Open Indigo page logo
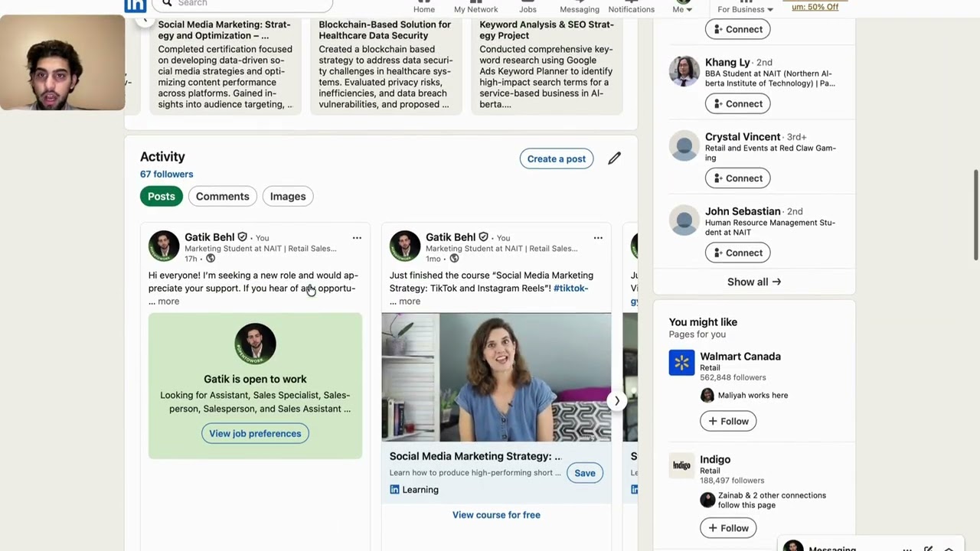Image resolution: width=980 pixels, height=551 pixels. pyautogui.click(x=681, y=465)
